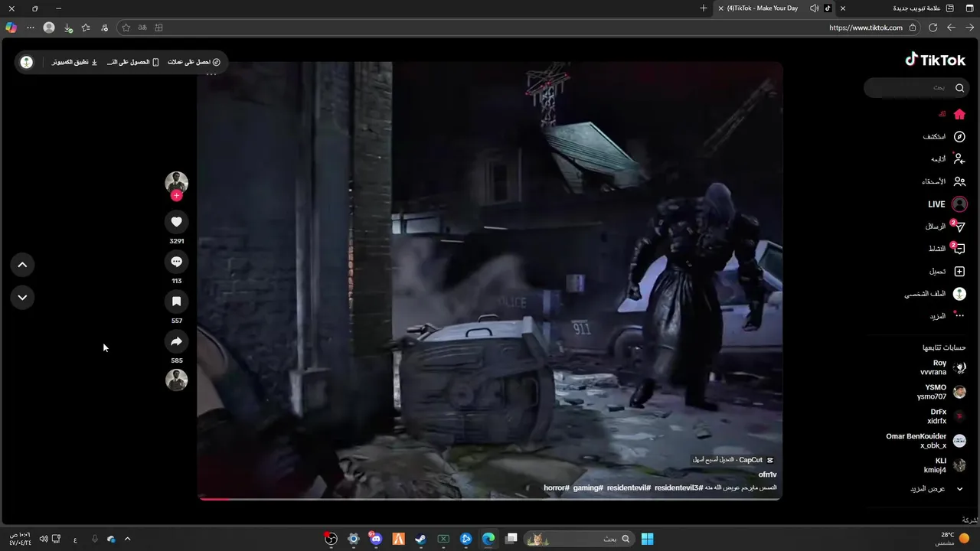The height and width of the screenshot is (551, 980).
Task: Click #gaming hashtag in caption
Action: click(588, 487)
